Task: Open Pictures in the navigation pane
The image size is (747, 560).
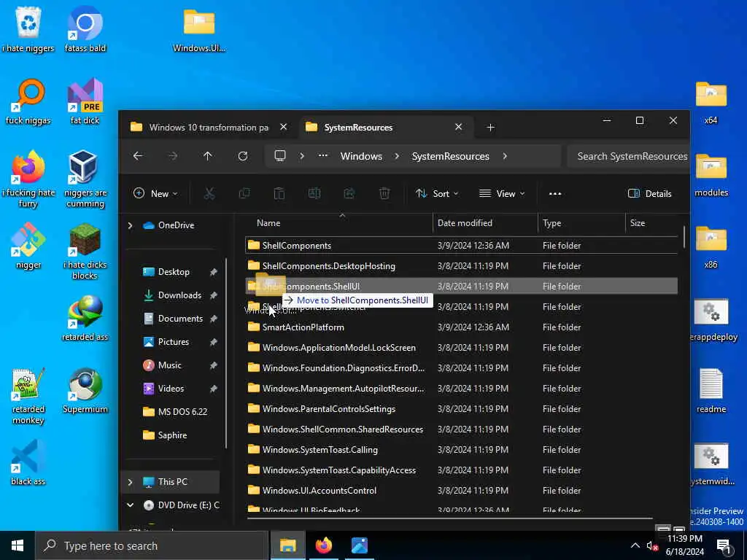Action: tap(174, 342)
